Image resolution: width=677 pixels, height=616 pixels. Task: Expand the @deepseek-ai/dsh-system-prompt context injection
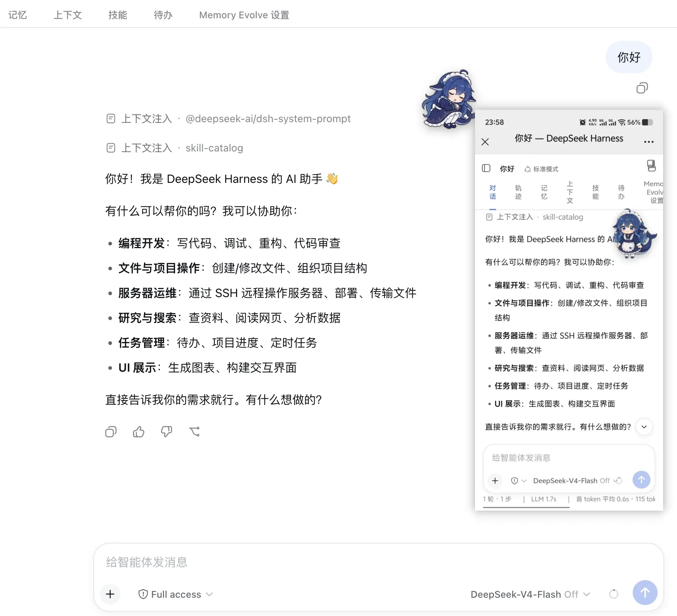click(x=228, y=119)
